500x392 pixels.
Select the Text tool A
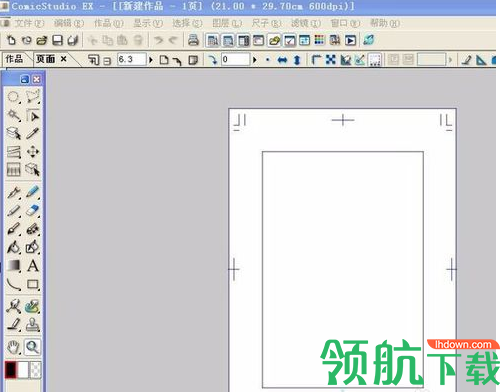tap(33, 266)
